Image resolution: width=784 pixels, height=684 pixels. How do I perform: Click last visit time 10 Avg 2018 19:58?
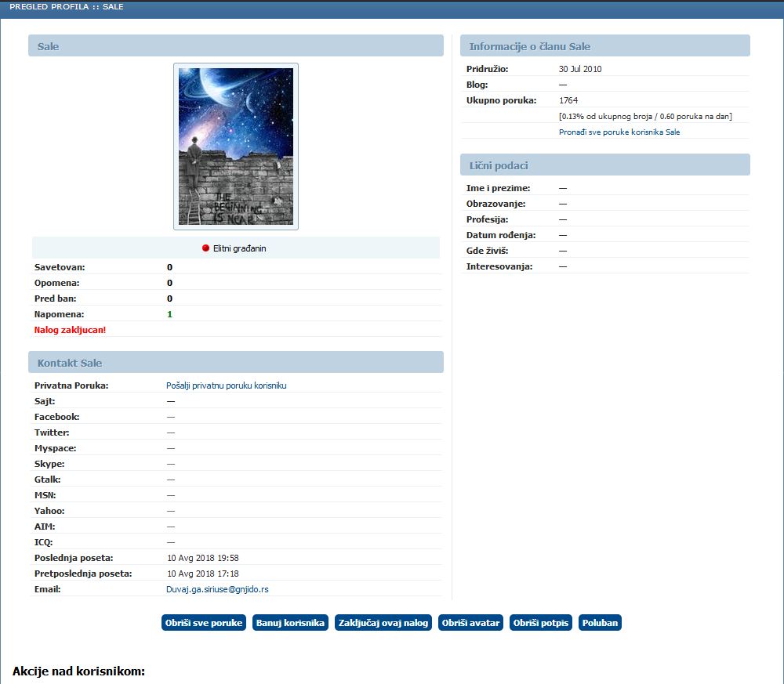202,558
